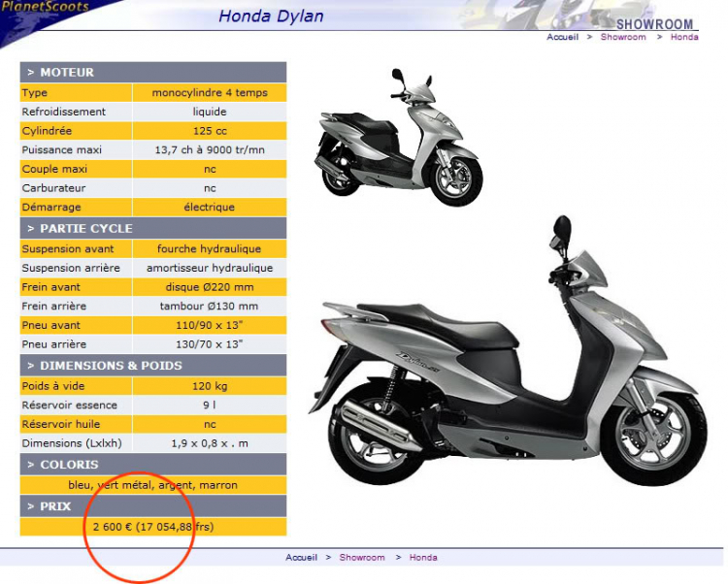Click the Frein arrière label
Screen dimensions: 728x584
click(x=53, y=307)
